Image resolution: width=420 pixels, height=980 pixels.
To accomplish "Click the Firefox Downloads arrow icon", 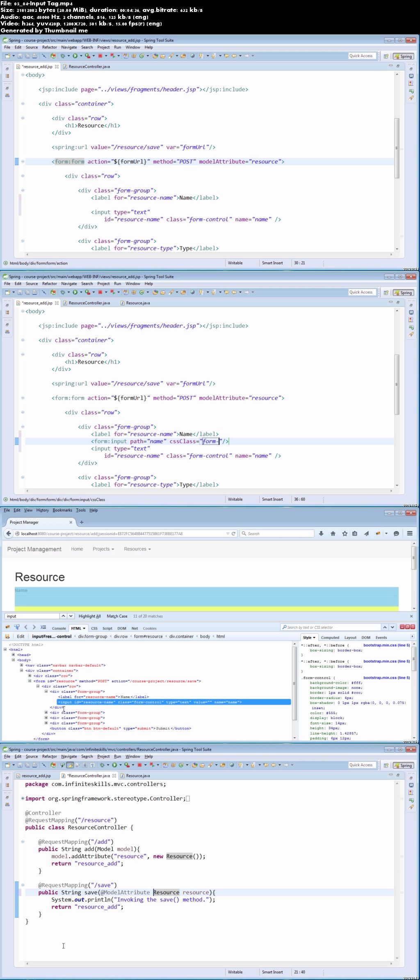I will click(x=321, y=534).
